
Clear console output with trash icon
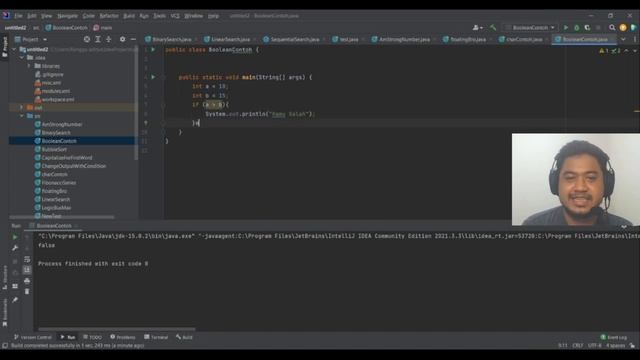click(x=27, y=291)
